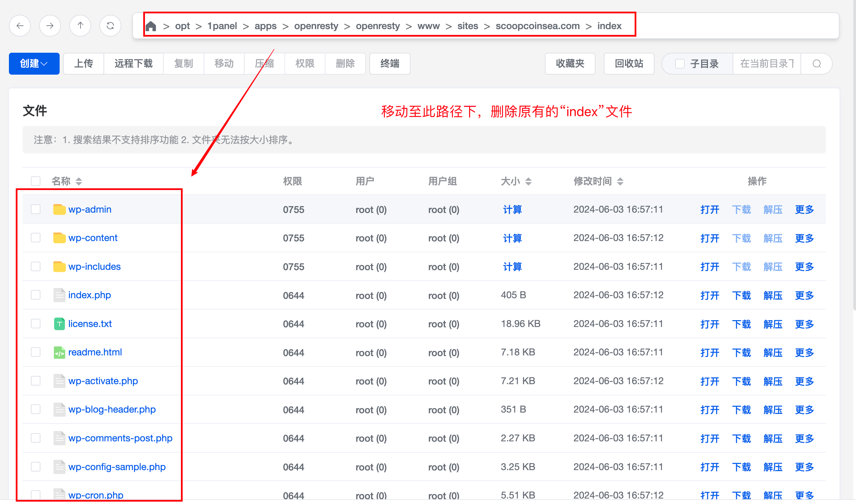Click the index breadcrumb segment
The image size is (856, 504).
coord(609,26)
